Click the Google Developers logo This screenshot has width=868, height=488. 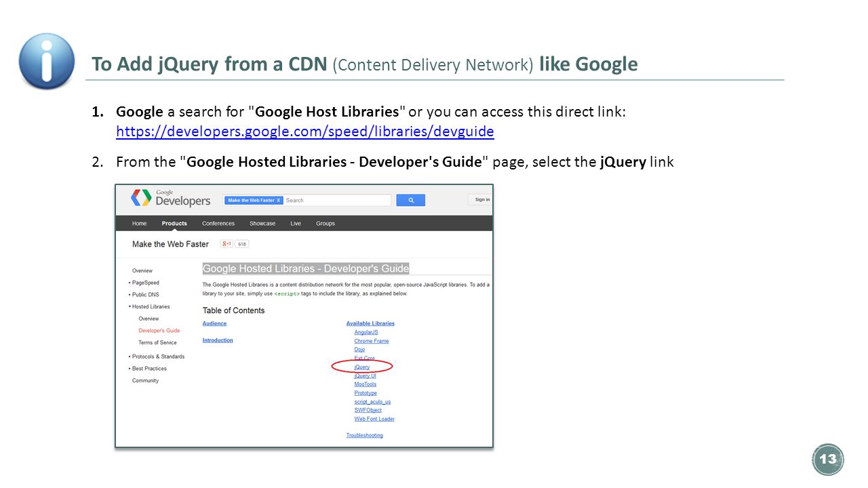pyautogui.click(x=171, y=198)
